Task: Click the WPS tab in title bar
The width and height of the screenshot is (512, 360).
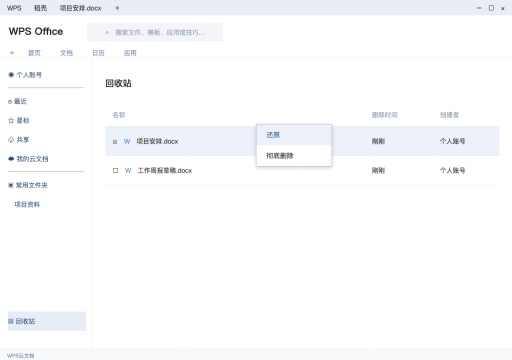Action: pyautogui.click(x=14, y=8)
